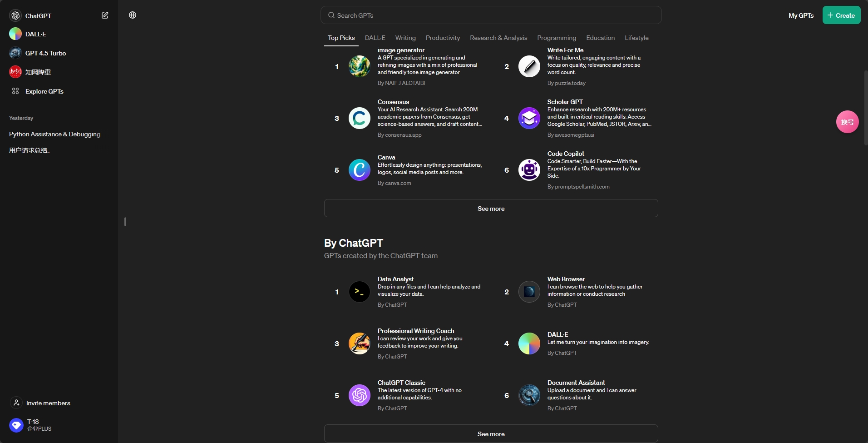The height and width of the screenshot is (443, 868).
Task: Click the Canva title text
Action: coord(386,157)
